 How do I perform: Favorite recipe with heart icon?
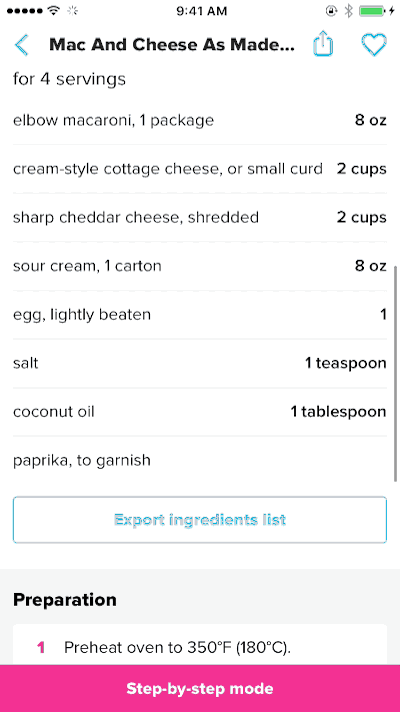374,45
